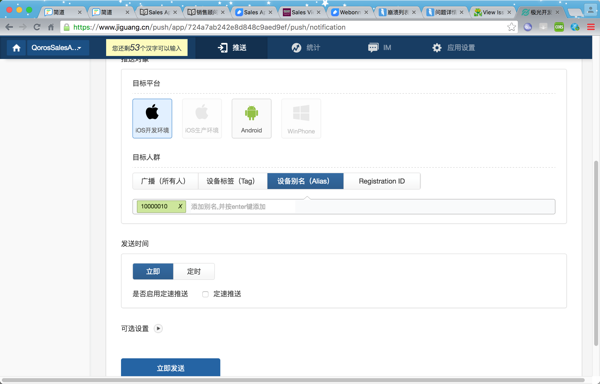Expand the 可选设置 optional settings
The width and height of the screenshot is (600, 384).
[x=158, y=329]
